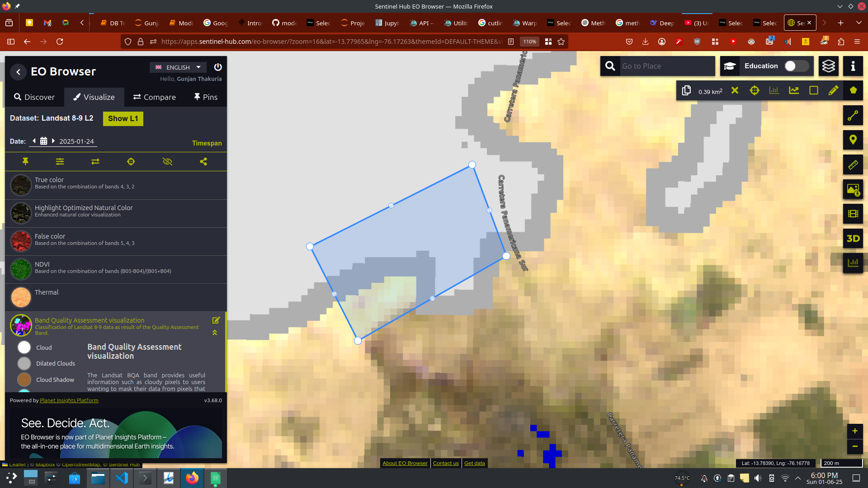Image resolution: width=868 pixels, height=488 pixels.
Task: Pin the current layer with pin icon
Action: pos(25,161)
